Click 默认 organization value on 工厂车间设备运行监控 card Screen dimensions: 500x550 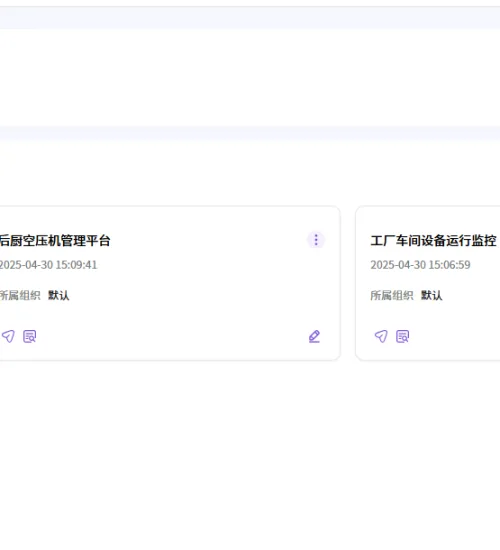(432, 295)
